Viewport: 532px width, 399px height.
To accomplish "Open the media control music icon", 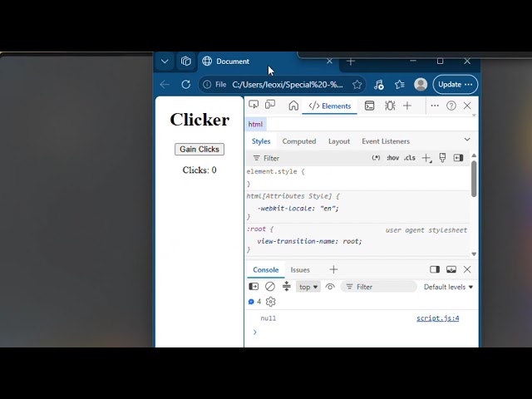I will pyautogui.click(x=379, y=85).
